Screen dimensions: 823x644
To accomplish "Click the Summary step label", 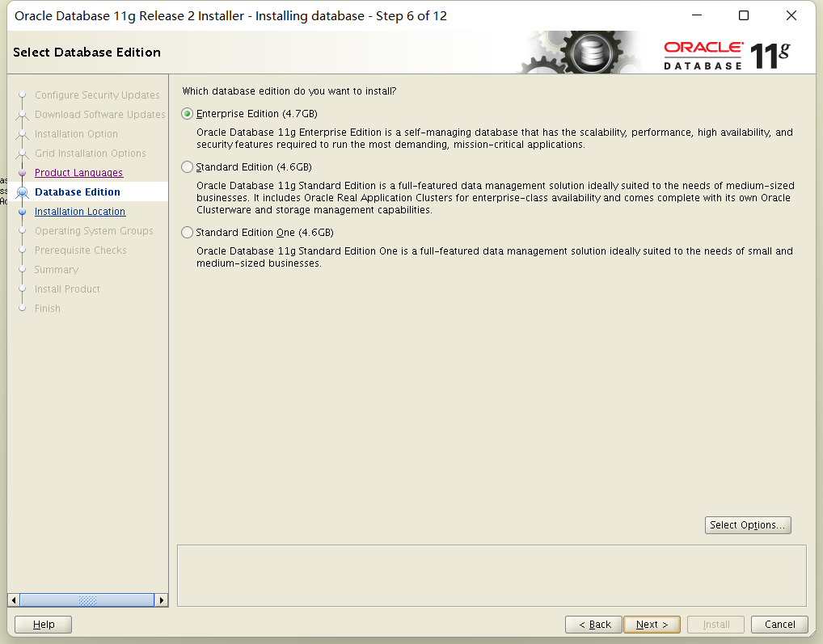I will coord(56,270).
